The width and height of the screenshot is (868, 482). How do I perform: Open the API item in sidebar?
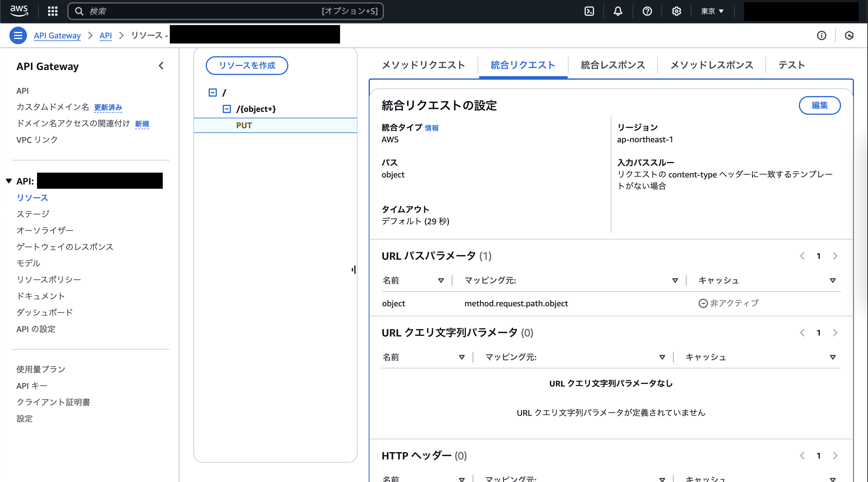pyautogui.click(x=23, y=90)
